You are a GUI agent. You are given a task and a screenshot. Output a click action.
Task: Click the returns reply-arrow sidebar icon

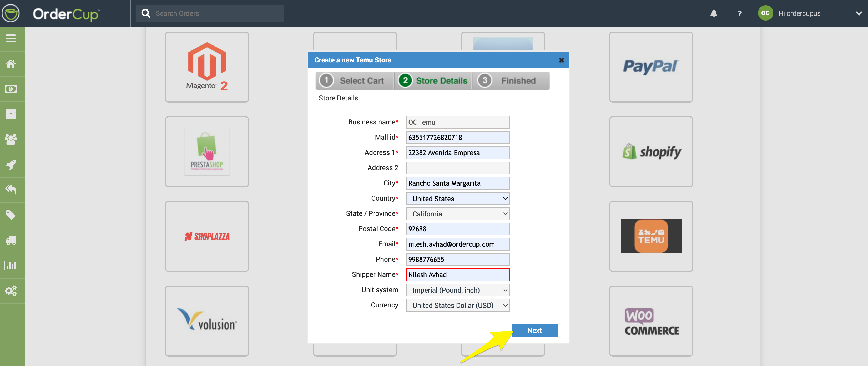(11, 190)
